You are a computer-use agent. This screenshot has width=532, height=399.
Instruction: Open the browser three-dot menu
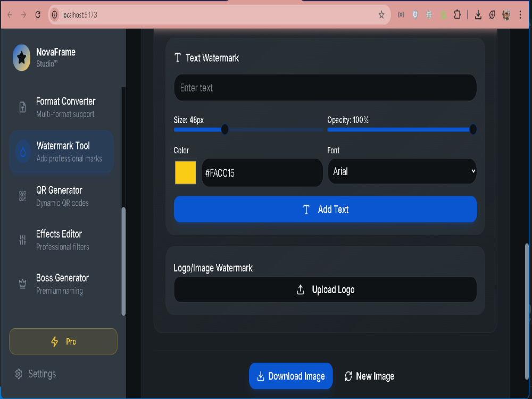coord(520,14)
